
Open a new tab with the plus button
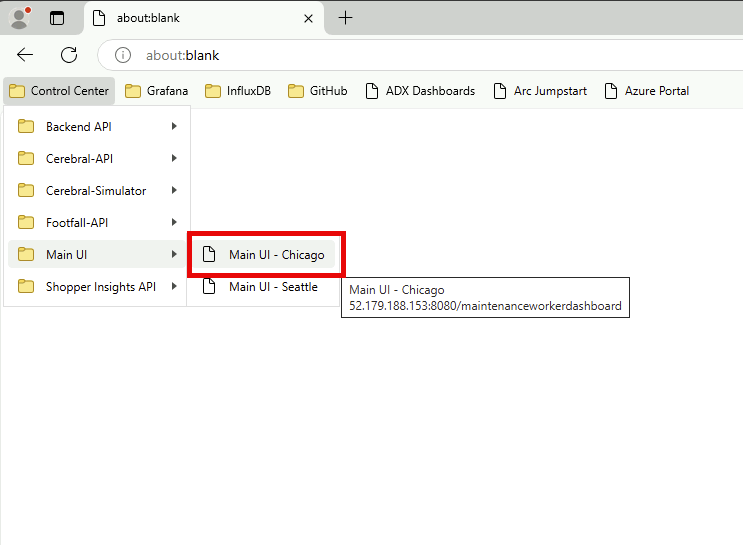click(345, 18)
